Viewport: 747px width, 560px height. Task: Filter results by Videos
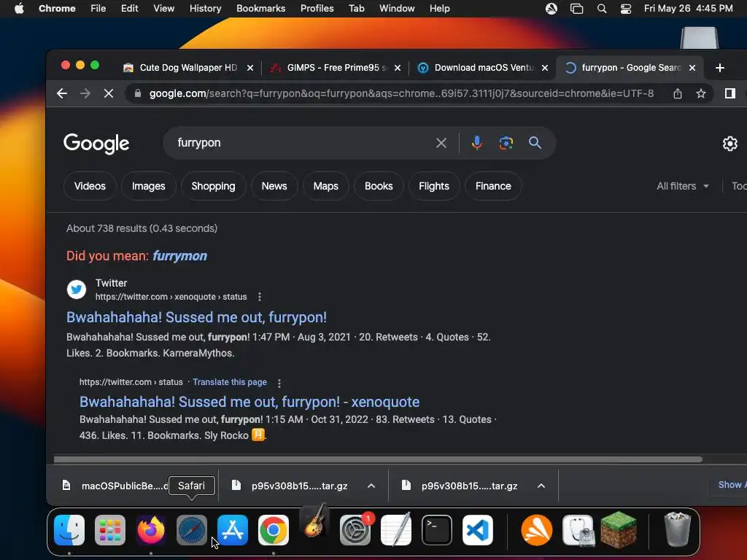[90, 186]
